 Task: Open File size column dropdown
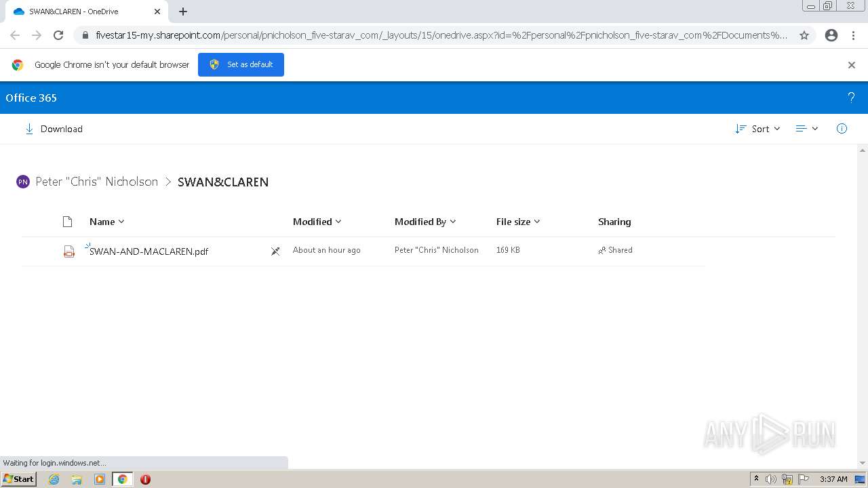click(518, 222)
